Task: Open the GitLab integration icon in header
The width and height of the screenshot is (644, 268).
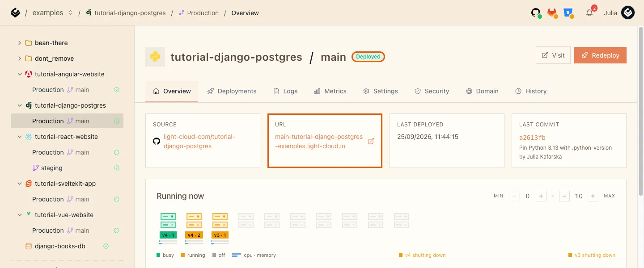Action: (552, 13)
